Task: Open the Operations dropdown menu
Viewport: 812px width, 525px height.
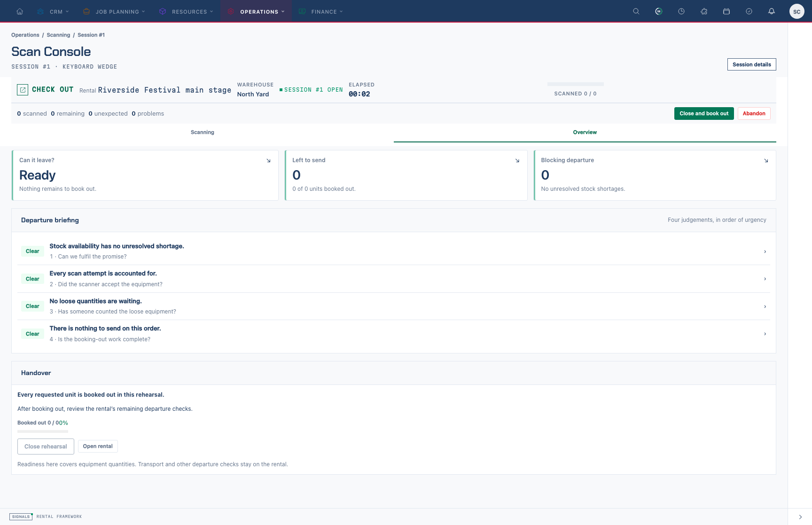Action: click(x=256, y=11)
